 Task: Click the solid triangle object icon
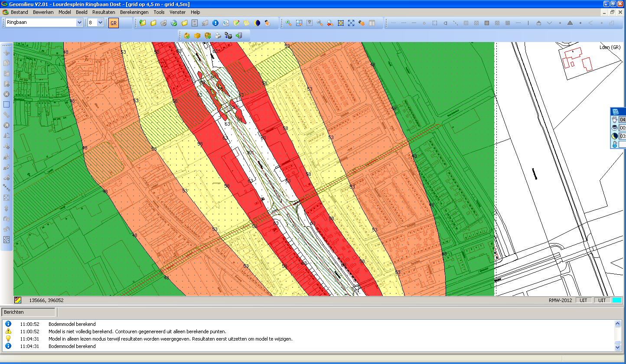click(x=570, y=23)
